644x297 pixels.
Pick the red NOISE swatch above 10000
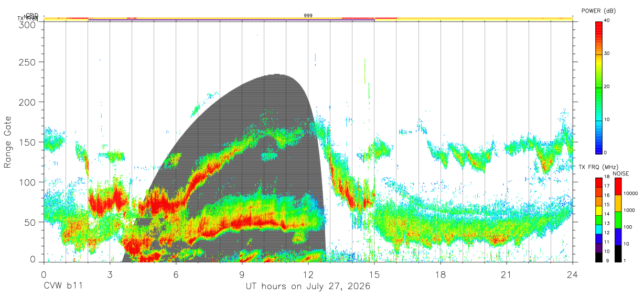tap(617, 186)
